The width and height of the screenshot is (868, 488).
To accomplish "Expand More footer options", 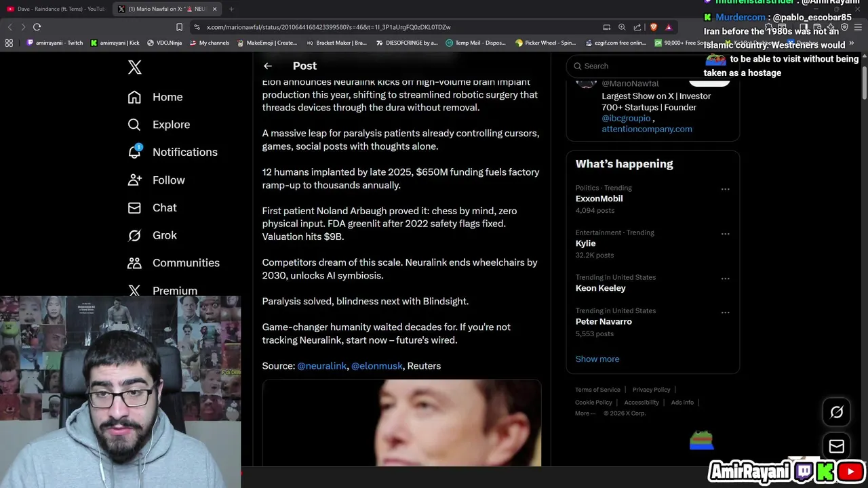I will coord(585,413).
